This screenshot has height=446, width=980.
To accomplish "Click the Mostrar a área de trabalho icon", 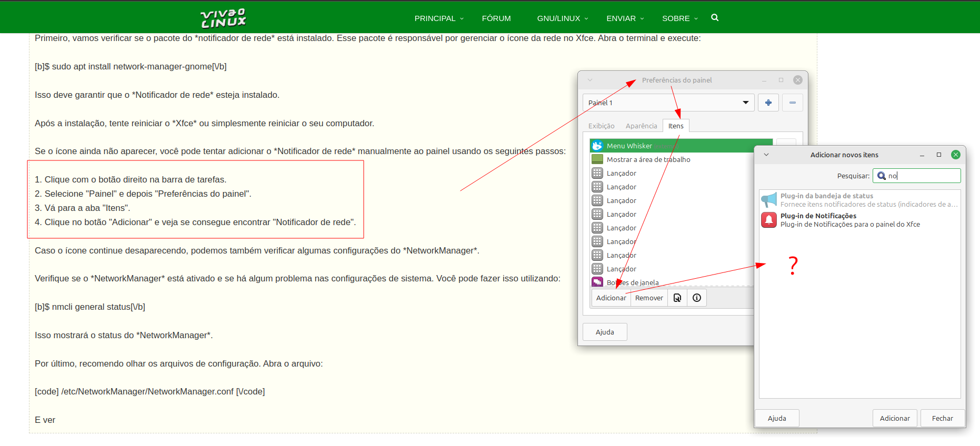I will click(597, 159).
